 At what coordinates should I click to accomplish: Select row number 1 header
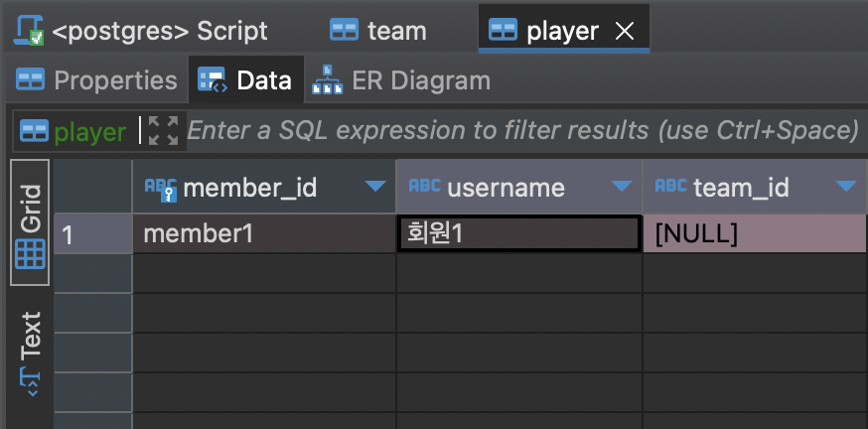click(93, 233)
